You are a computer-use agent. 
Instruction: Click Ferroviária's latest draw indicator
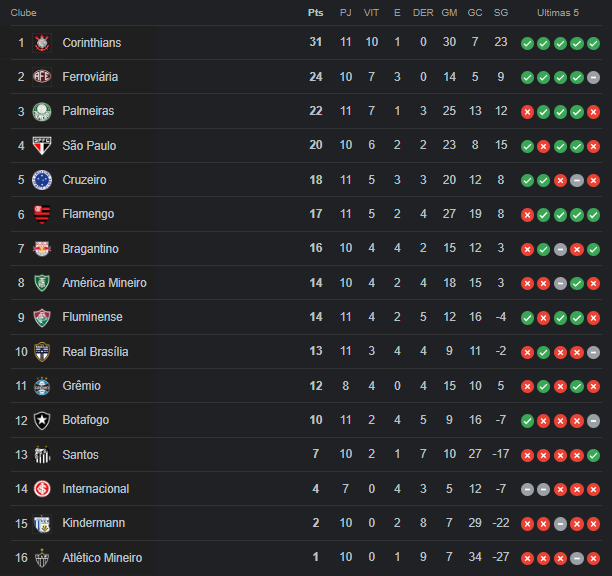click(x=593, y=78)
